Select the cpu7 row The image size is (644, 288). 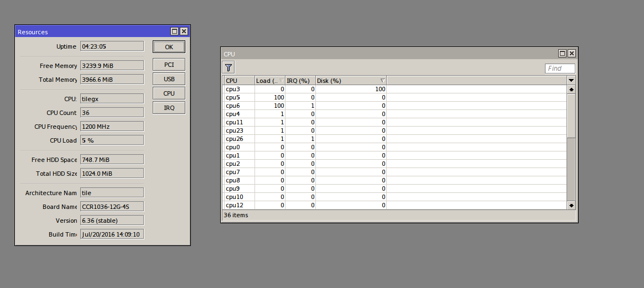click(395, 172)
